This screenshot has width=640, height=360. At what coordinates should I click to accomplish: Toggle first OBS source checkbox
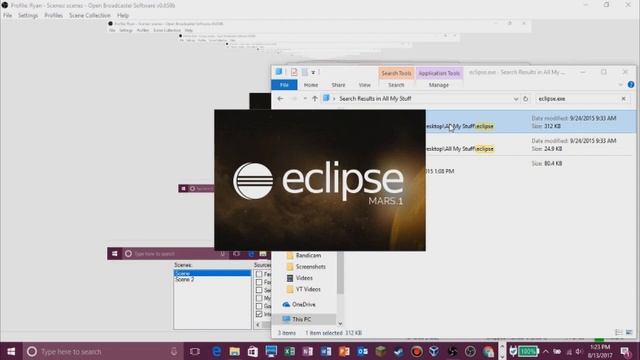point(259,274)
